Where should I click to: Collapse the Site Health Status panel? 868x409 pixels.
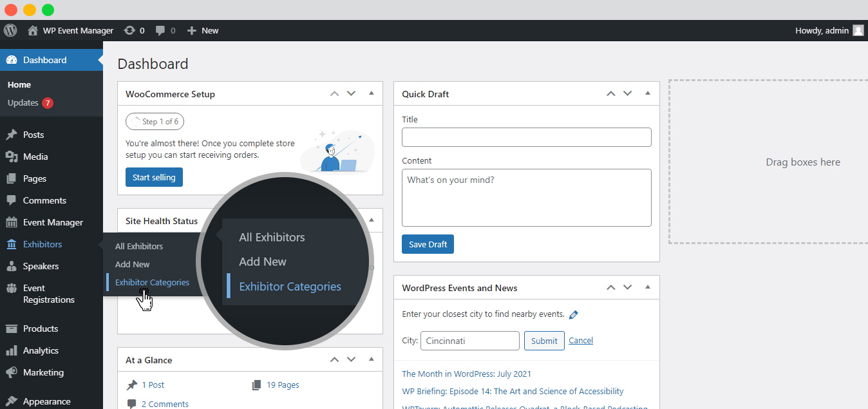[372, 220]
